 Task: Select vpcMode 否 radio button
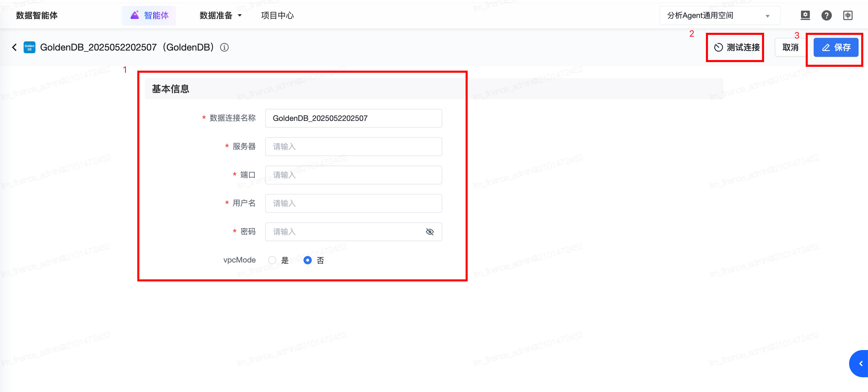click(307, 260)
